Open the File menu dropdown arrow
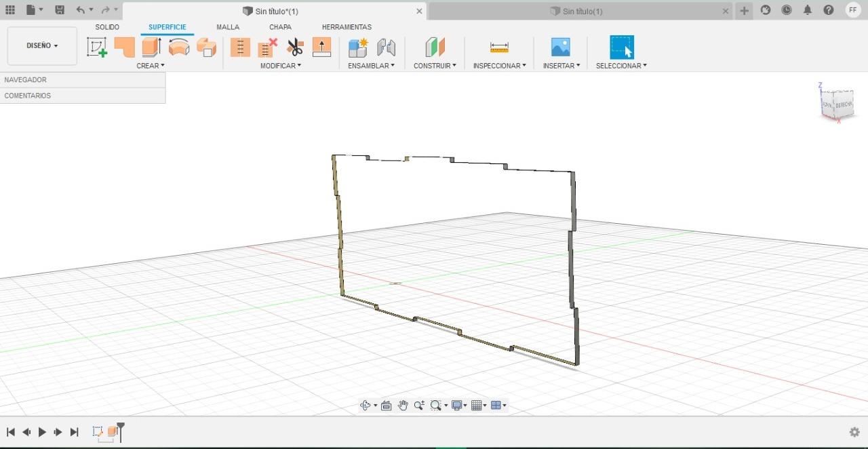The width and height of the screenshot is (868, 449). tap(41, 10)
